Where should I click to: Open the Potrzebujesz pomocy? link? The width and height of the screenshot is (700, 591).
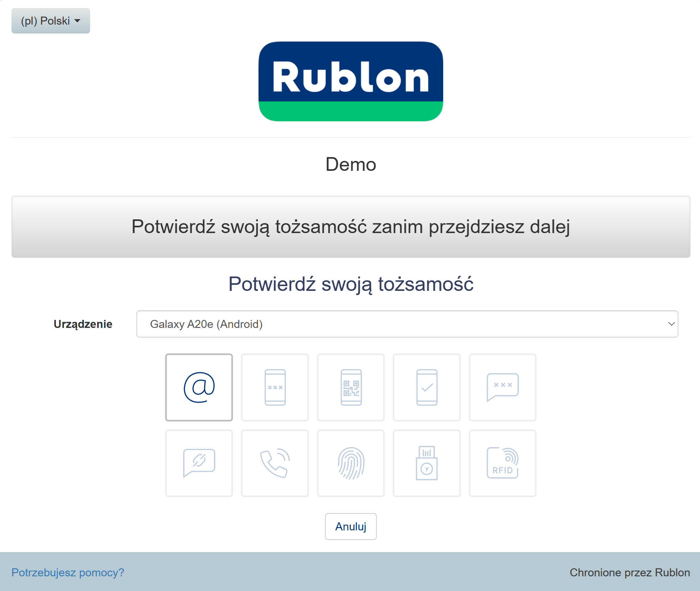click(68, 572)
